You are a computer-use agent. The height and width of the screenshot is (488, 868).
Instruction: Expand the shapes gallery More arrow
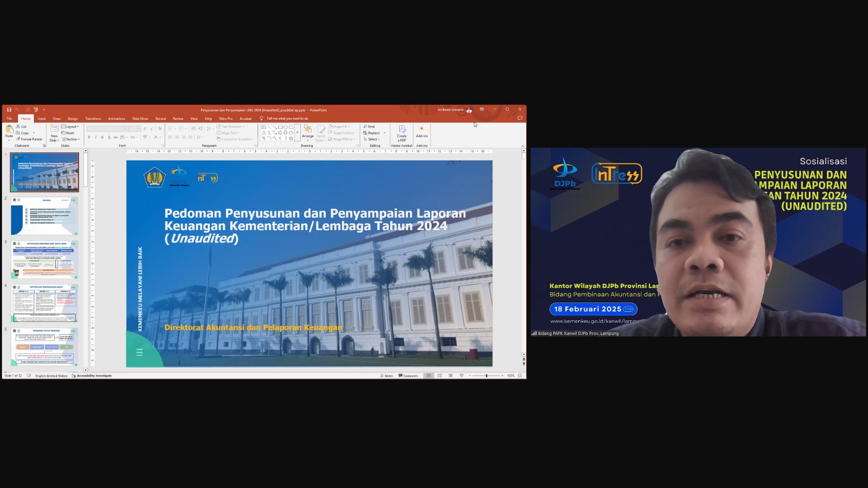[297, 133]
